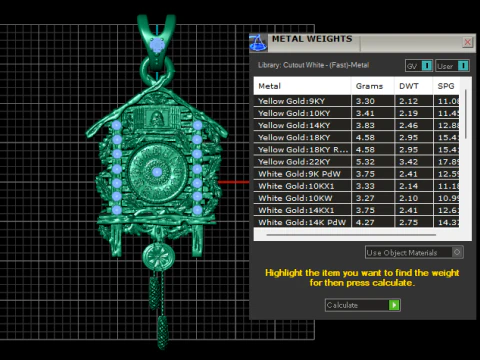Click the 2.46 DWT value
This screenshot has height=360, width=480.
tap(409, 125)
